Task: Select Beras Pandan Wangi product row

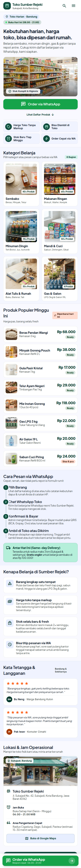Action: 40,334
